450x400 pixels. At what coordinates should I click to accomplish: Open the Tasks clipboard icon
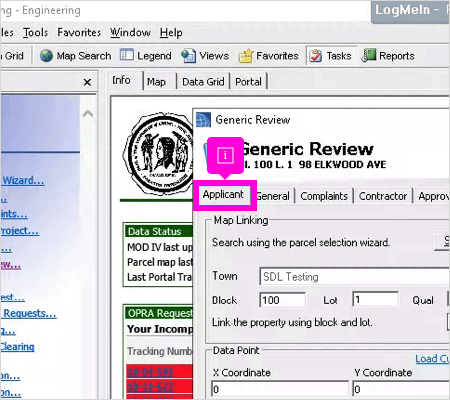[x=315, y=56]
